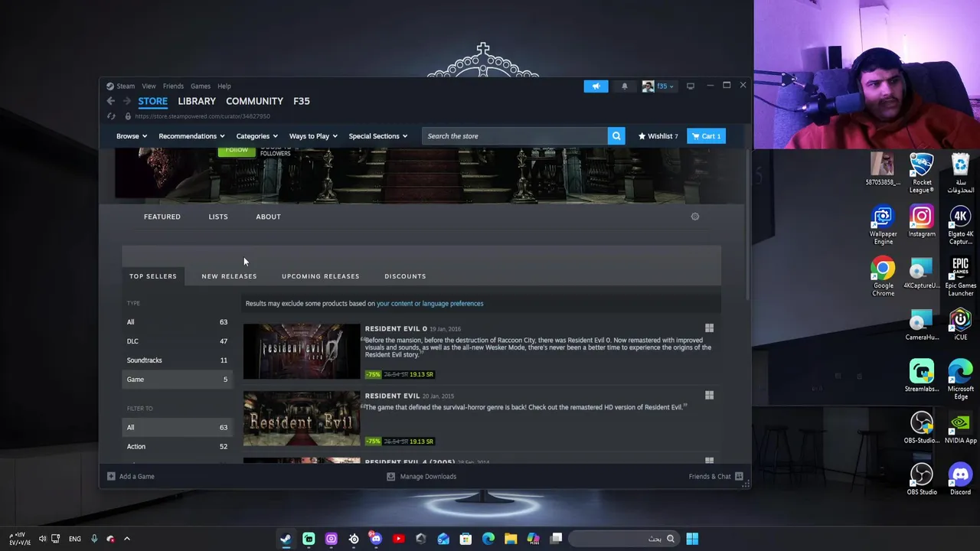
Task: Click the green Follow button
Action: [237, 152]
